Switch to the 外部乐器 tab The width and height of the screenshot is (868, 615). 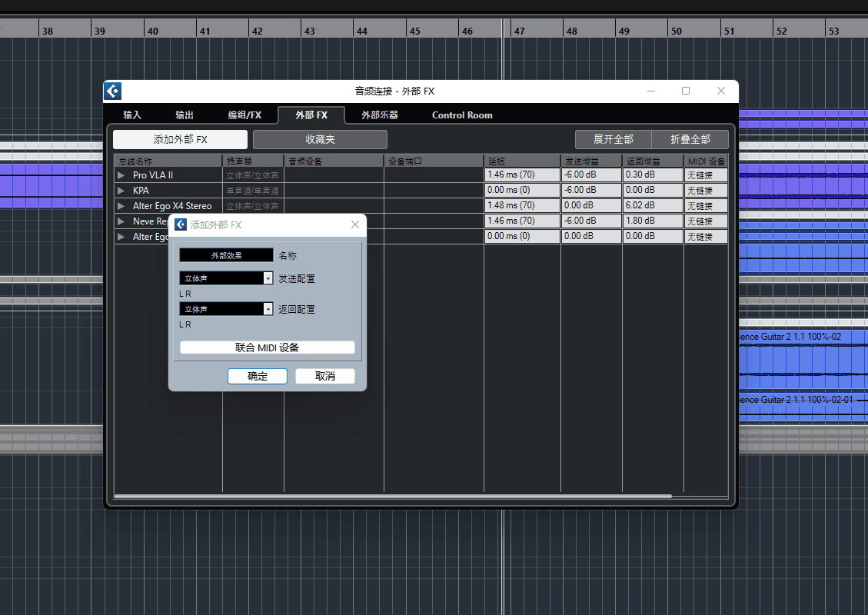[x=380, y=115]
